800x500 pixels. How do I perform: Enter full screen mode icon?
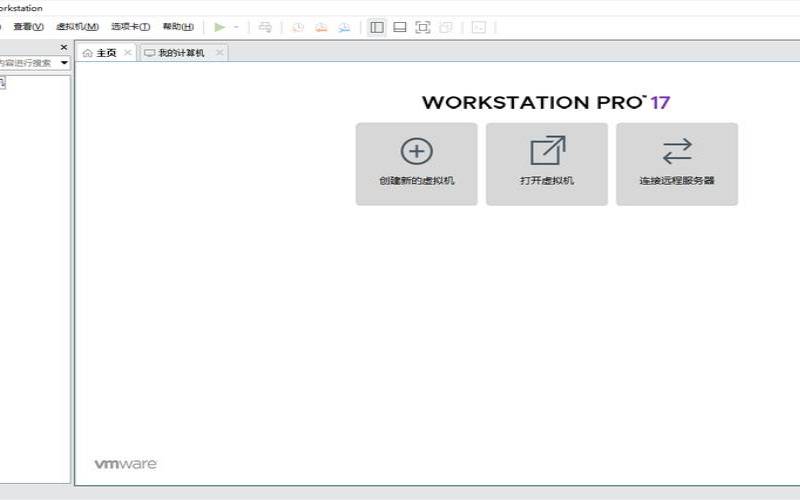pos(423,27)
